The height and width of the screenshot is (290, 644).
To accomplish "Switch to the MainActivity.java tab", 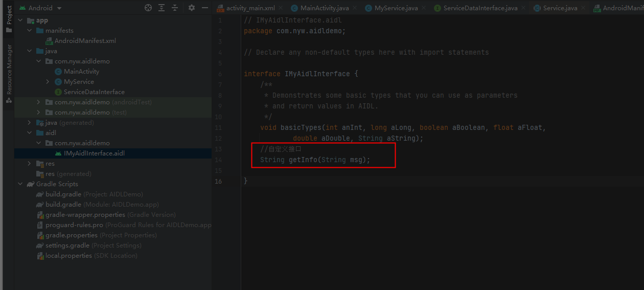I will click(325, 8).
